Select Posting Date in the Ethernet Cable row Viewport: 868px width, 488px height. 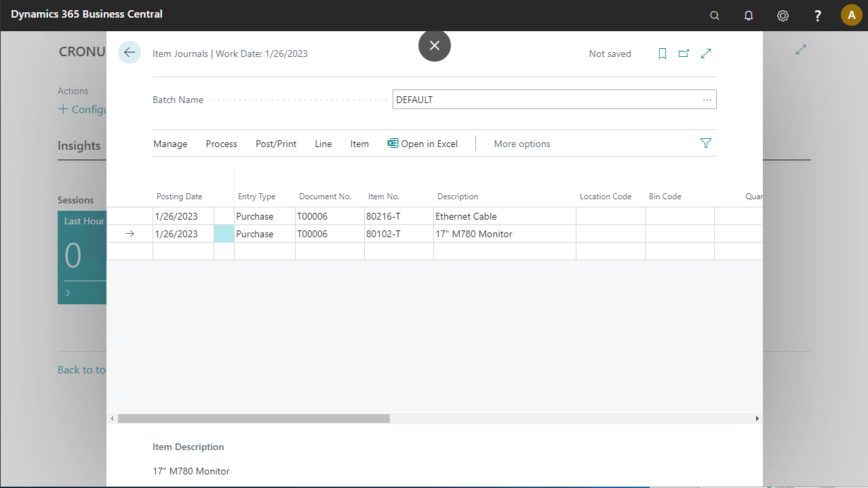point(183,216)
